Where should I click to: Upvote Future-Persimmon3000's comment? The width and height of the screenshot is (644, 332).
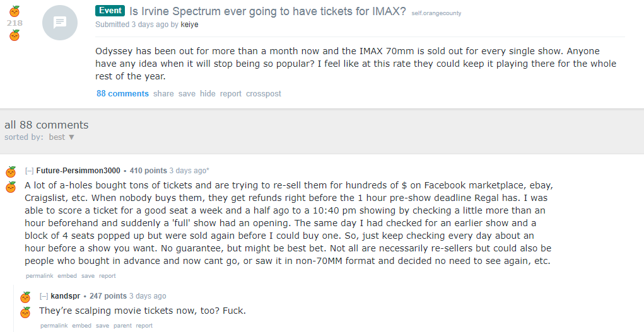(x=11, y=171)
